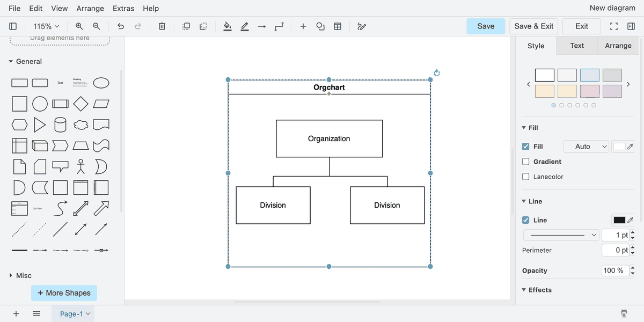The width and height of the screenshot is (644, 322).
Task: Click the Exit button
Action: pyautogui.click(x=582, y=26)
